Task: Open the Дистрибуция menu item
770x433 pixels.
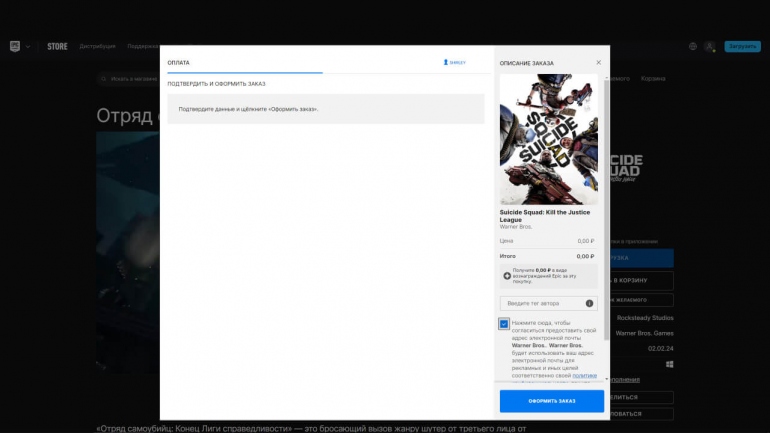Action: coord(97,46)
